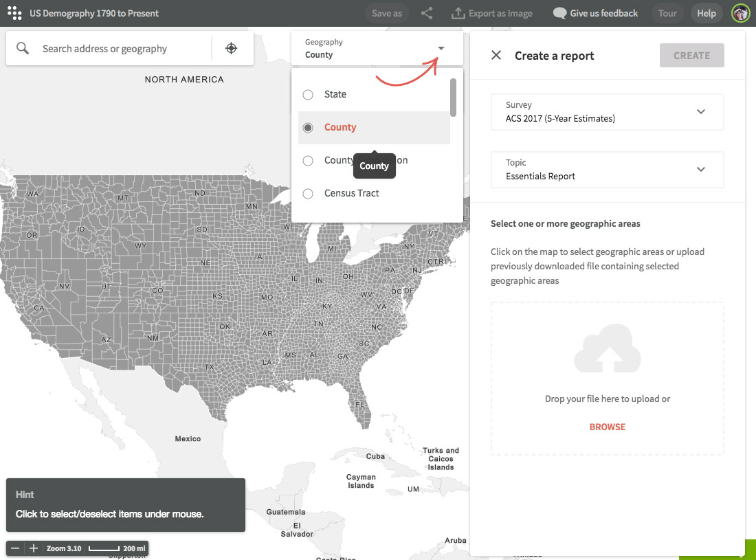756x560 pixels.
Task: Expand the Topic dropdown
Action: pos(700,170)
